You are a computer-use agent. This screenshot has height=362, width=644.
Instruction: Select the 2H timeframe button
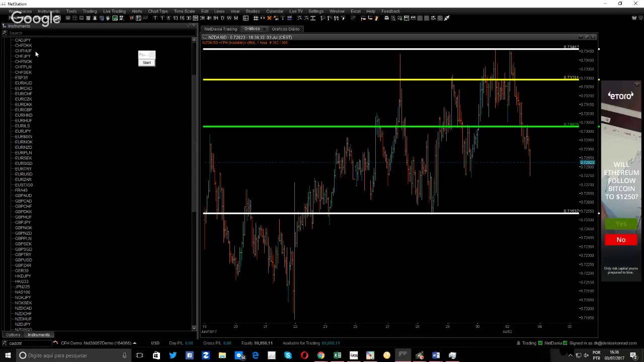(x=202, y=18)
